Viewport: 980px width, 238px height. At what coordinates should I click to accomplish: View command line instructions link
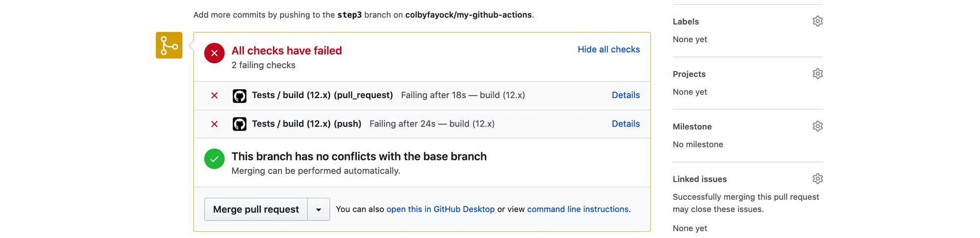point(578,209)
